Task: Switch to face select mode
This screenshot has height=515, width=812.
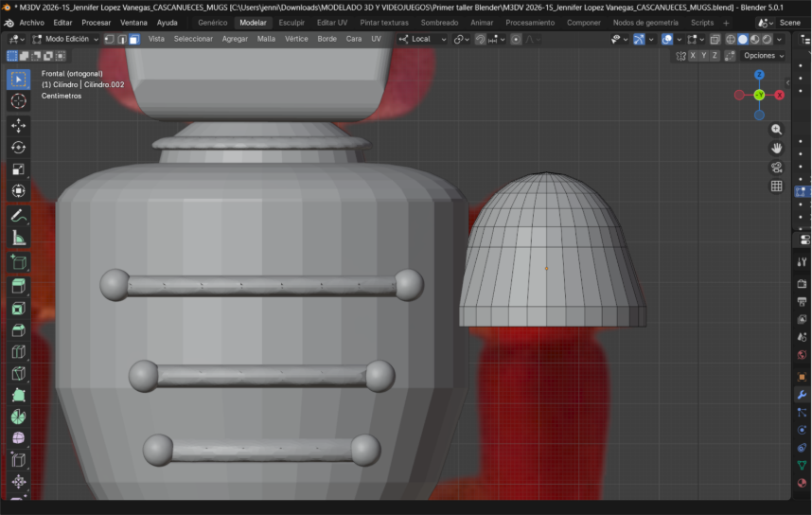Action: tap(134, 39)
